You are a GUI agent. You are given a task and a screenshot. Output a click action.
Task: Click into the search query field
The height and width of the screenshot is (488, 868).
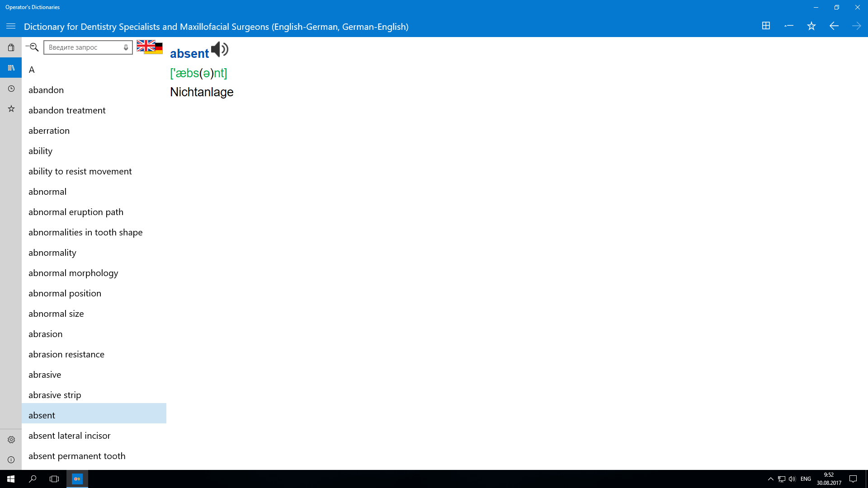click(x=84, y=47)
